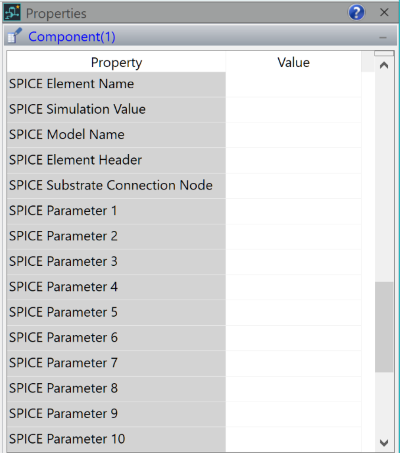Edit SPICE Substrate Connection Node value

pos(293,185)
